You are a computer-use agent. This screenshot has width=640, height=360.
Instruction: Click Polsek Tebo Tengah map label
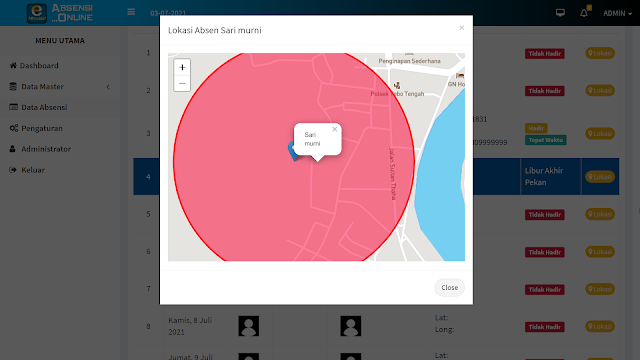pyautogui.click(x=397, y=94)
